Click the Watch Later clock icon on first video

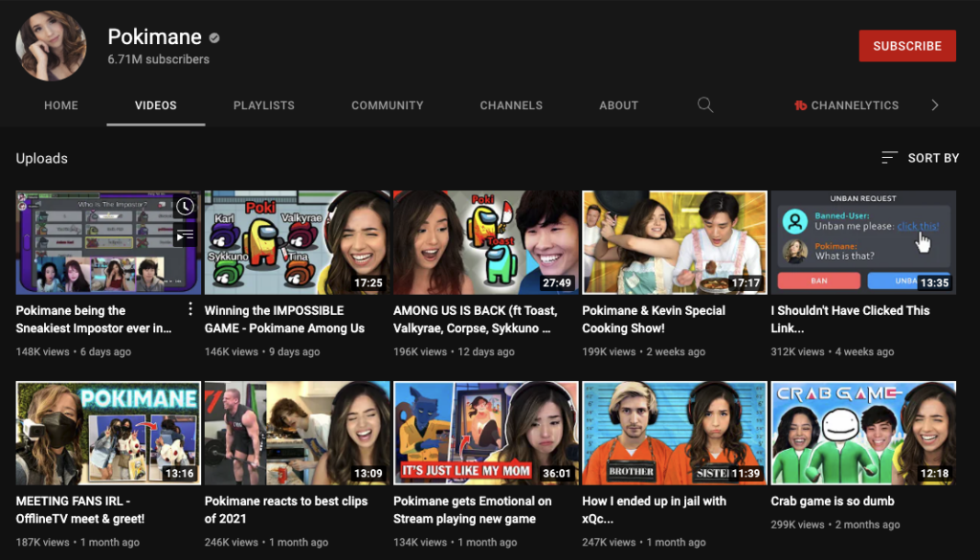[185, 206]
